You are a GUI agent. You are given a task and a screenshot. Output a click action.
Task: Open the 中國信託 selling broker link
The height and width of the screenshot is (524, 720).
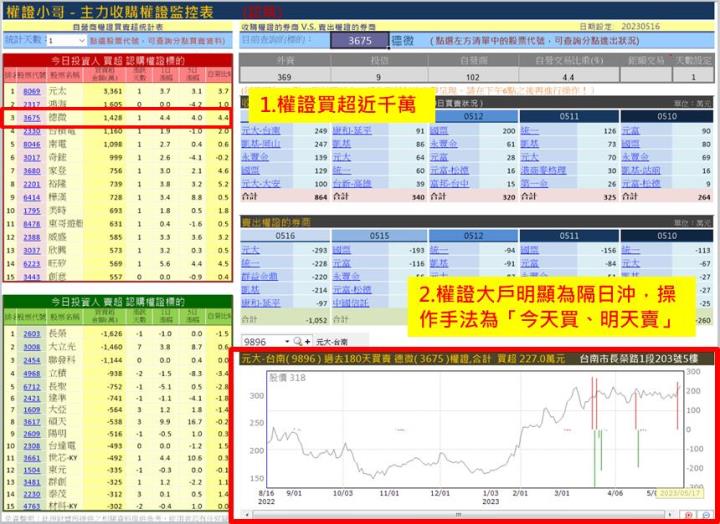tap(351, 303)
